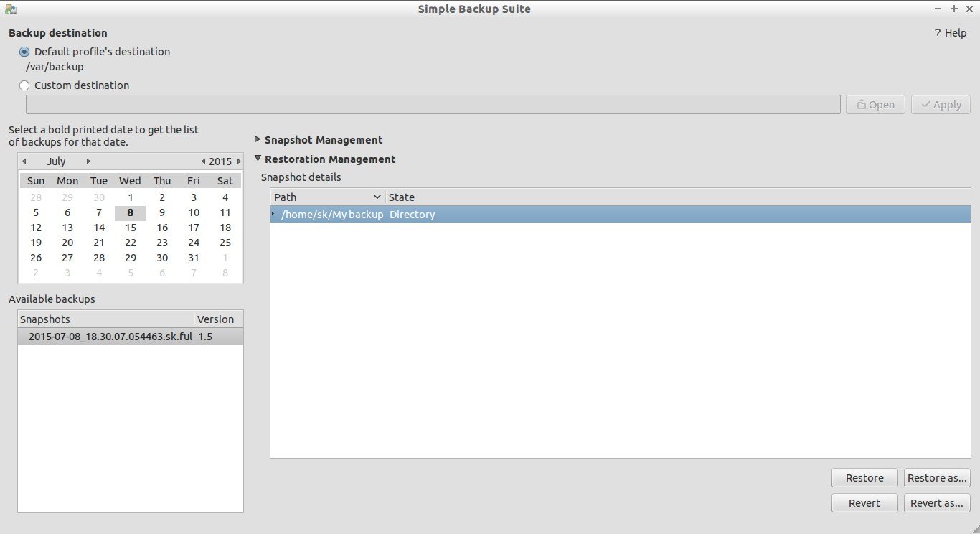Click the custom destination path field
The width and height of the screenshot is (980, 534).
pyautogui.click(x=433, y=105)
